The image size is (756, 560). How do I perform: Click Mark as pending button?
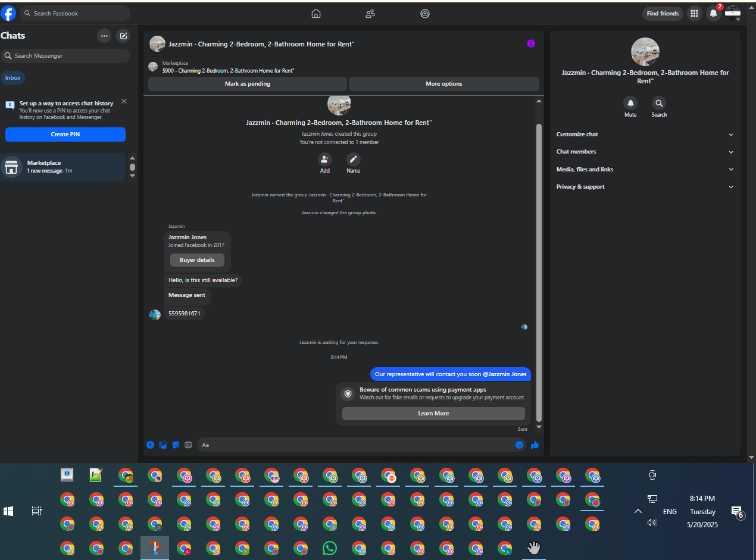tap(248, 84)
